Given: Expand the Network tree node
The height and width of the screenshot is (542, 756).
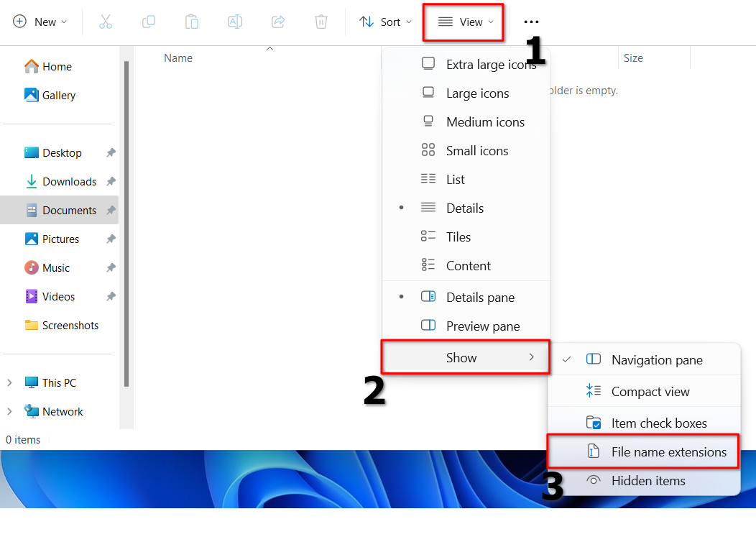Looking at the screenshot, I should (10, 412).
